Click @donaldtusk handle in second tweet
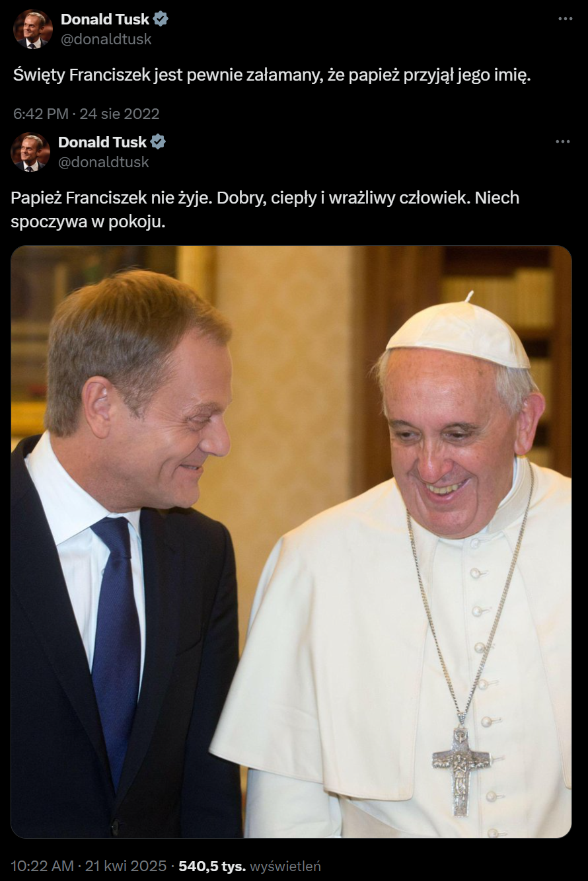 [x=104, y=162]
